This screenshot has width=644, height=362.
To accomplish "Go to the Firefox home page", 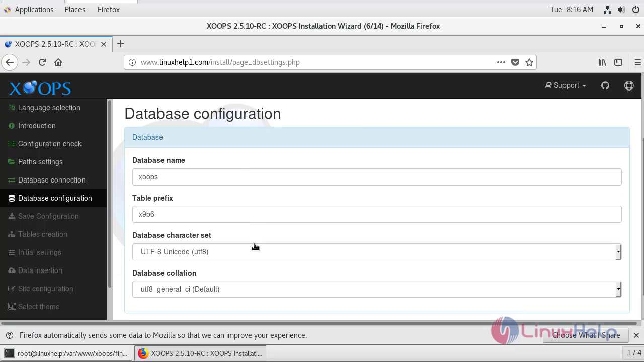I will point(58,62).
